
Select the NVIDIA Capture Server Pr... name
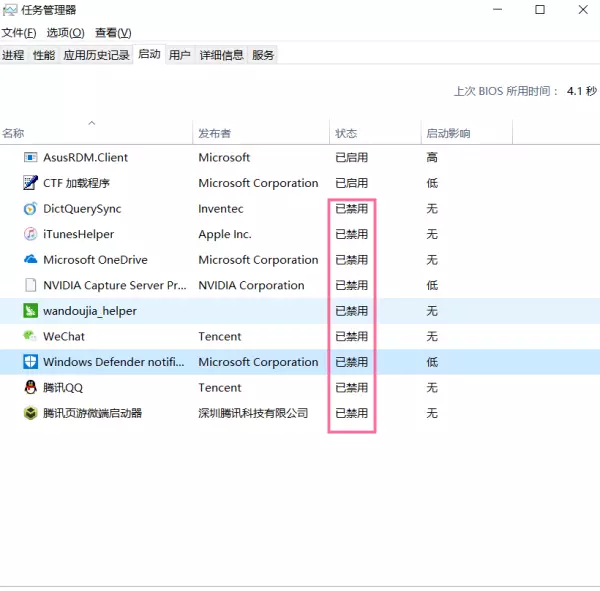115,285
